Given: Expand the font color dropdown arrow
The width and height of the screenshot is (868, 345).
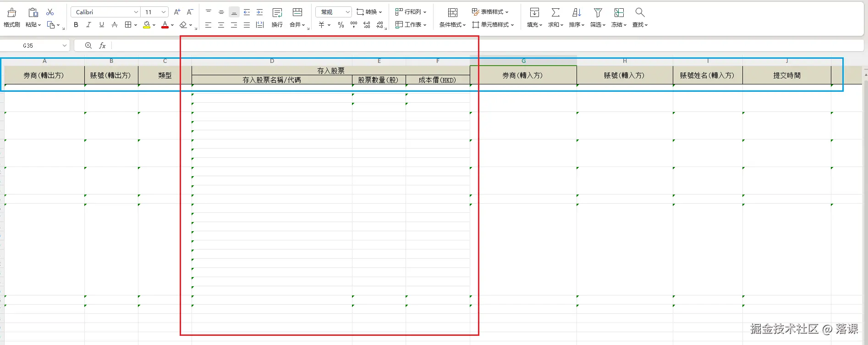Looking at the screenshot, I should click(172, 25).
